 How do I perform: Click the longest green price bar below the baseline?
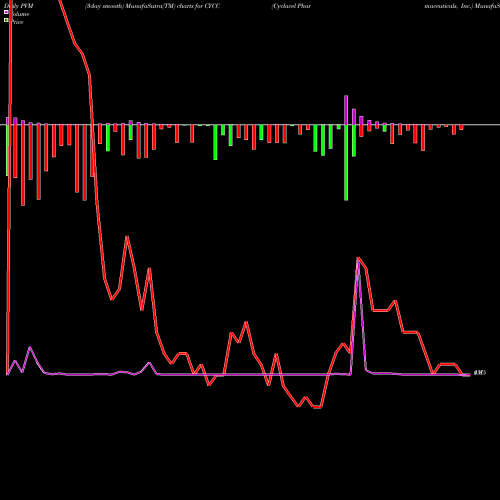click(346, 163)
